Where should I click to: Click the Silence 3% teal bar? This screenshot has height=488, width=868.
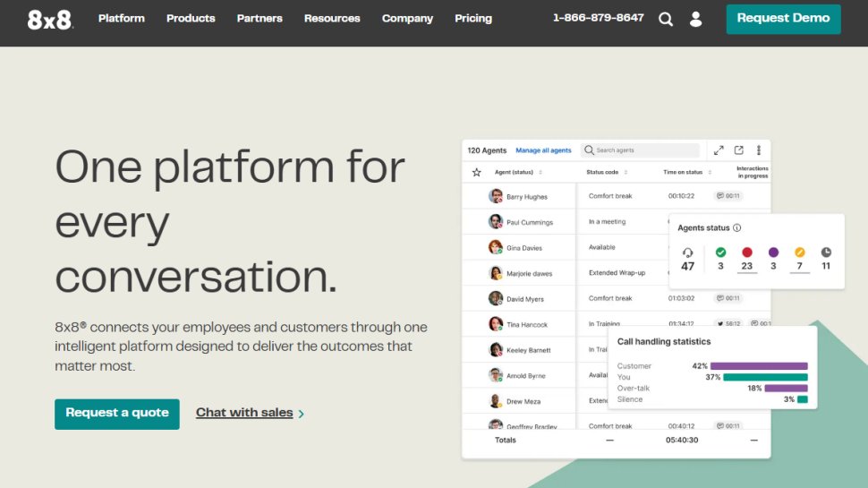803,399
